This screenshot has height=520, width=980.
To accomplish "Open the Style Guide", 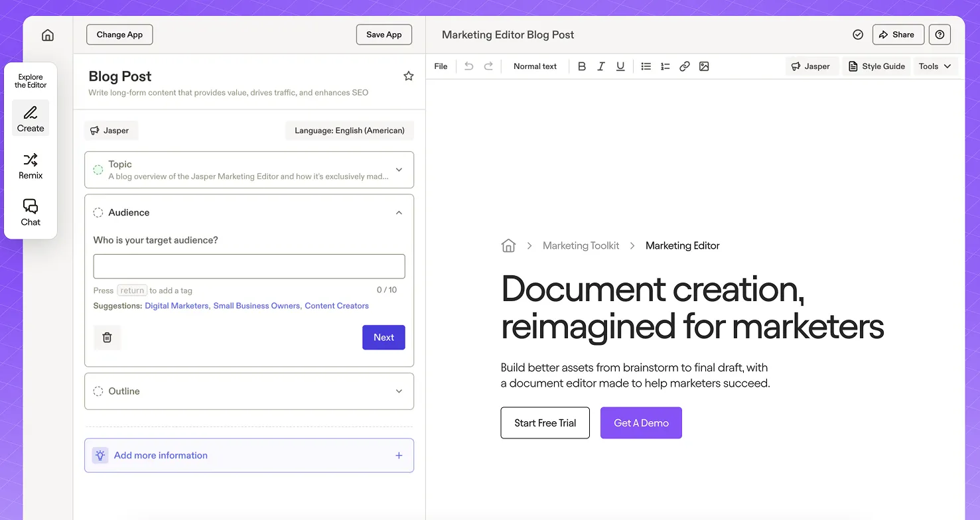I will pos(876,66).
